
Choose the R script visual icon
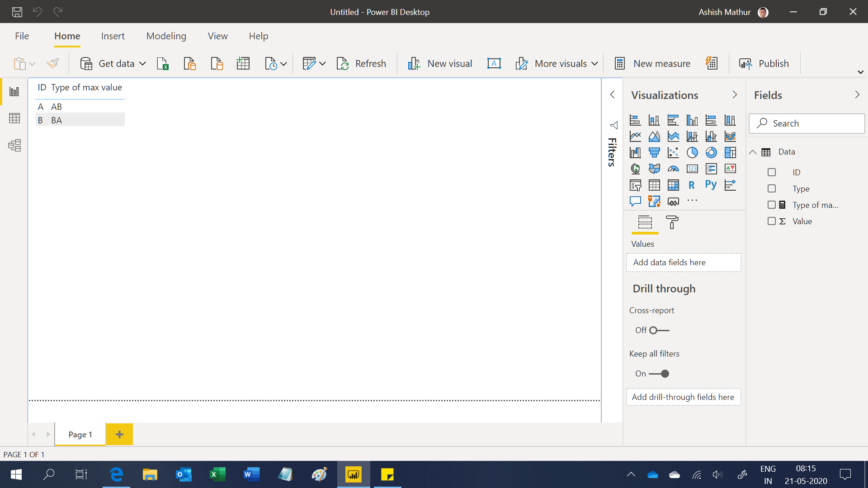tap(692, 185)
